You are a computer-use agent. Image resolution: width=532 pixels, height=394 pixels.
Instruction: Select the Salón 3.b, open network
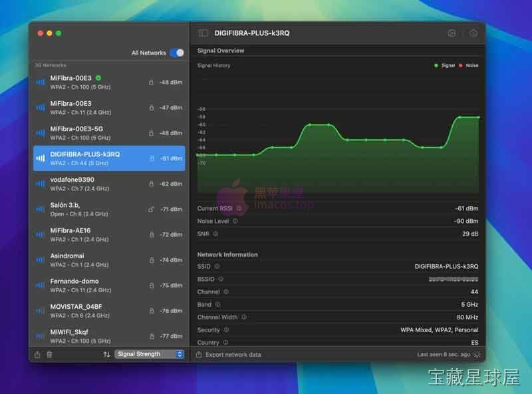[109, 209]
